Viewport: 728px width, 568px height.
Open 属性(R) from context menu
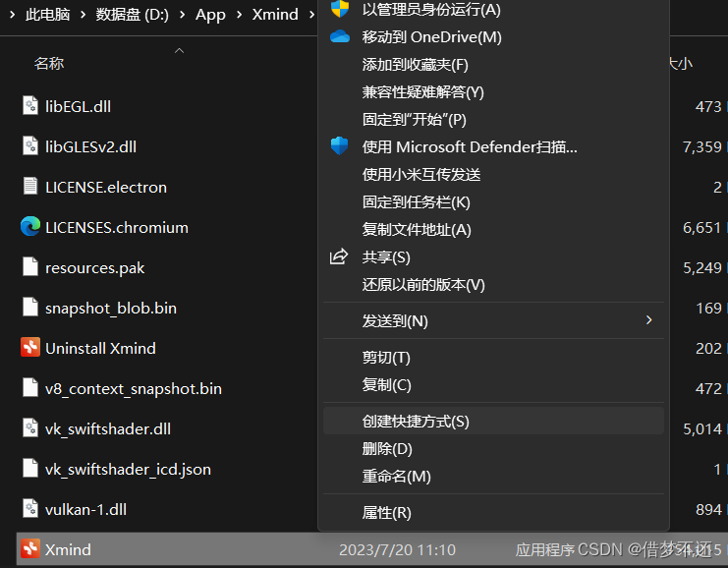(493, 512)
